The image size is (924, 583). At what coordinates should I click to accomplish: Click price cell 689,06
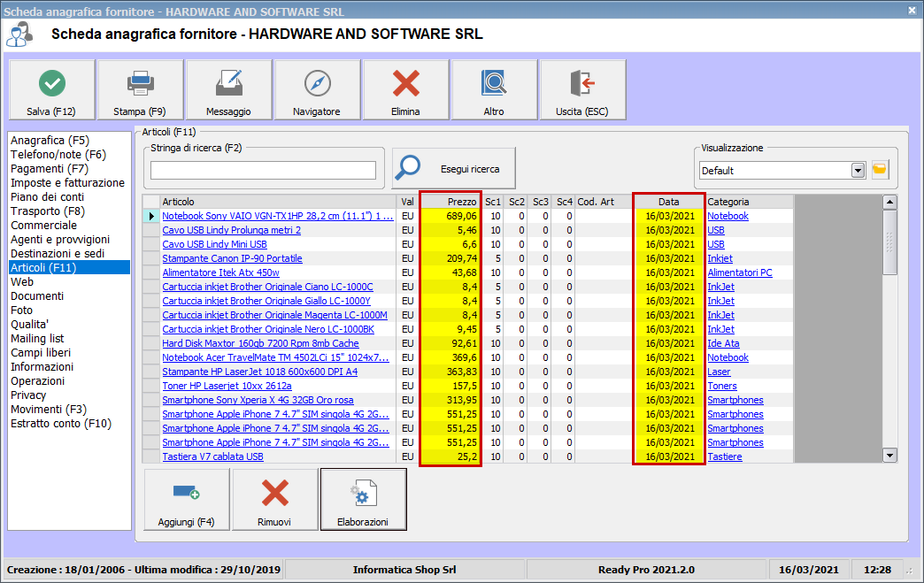pyautogui.click(x=450, y=216)
